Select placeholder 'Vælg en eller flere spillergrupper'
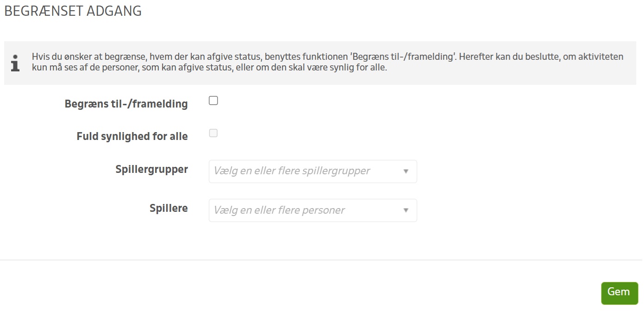The height and width of the screenshot is (311, 644). (x=292, y=171)
